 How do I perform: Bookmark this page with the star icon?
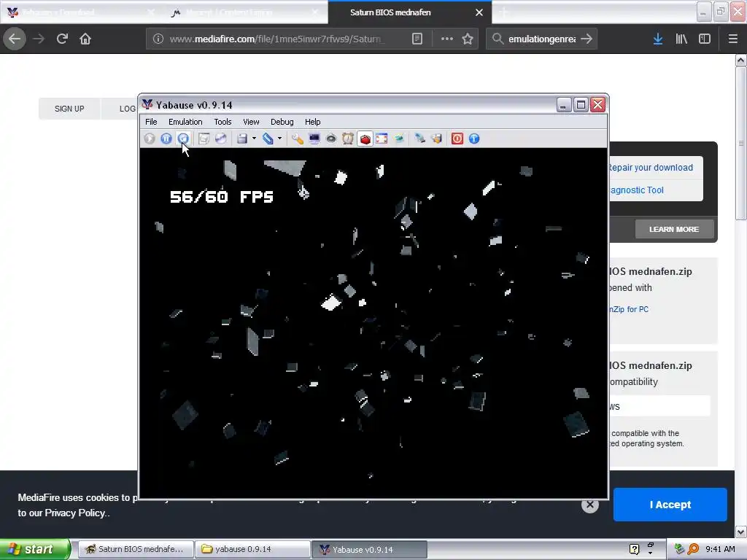click(x=468, y=39)
